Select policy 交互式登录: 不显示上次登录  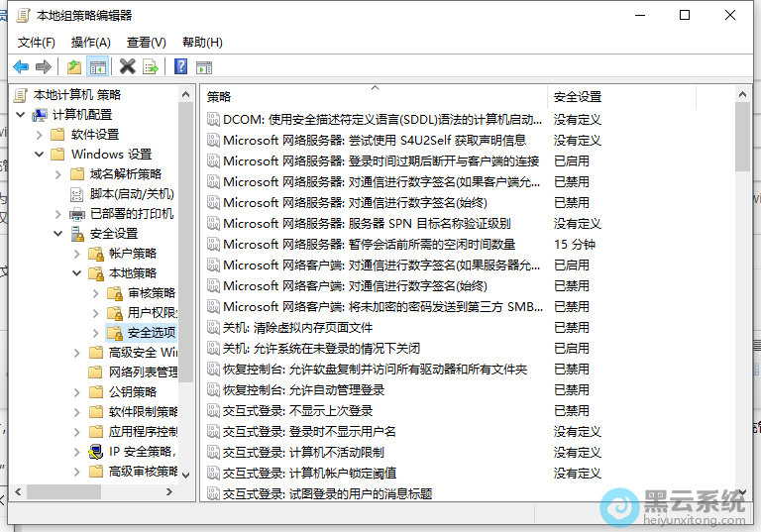297,411
